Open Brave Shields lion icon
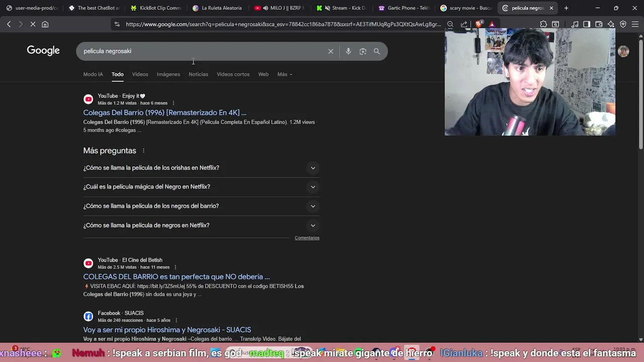Image resolution: width=644 pixels, height=362 pixels. click(479, 24)
